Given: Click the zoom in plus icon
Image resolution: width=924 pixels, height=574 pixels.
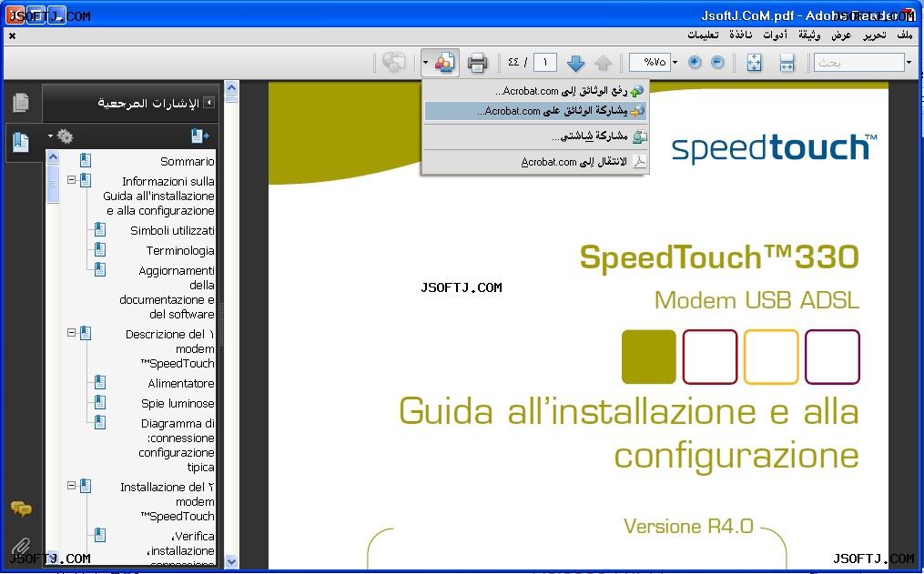Looking at the screenshot, I should pyautogui.click(x=695, y=62).
